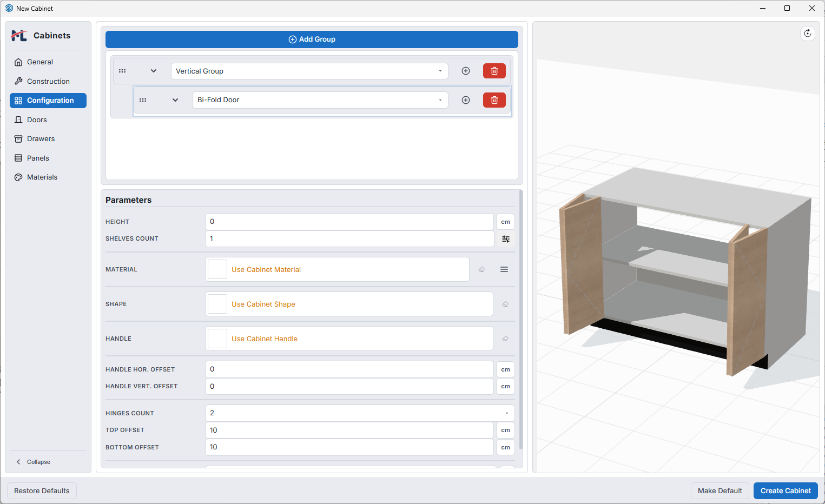The height and width of the screenshot is (504, 825).
Task: Click the Add Group button
Action: (x=312, y=39)
